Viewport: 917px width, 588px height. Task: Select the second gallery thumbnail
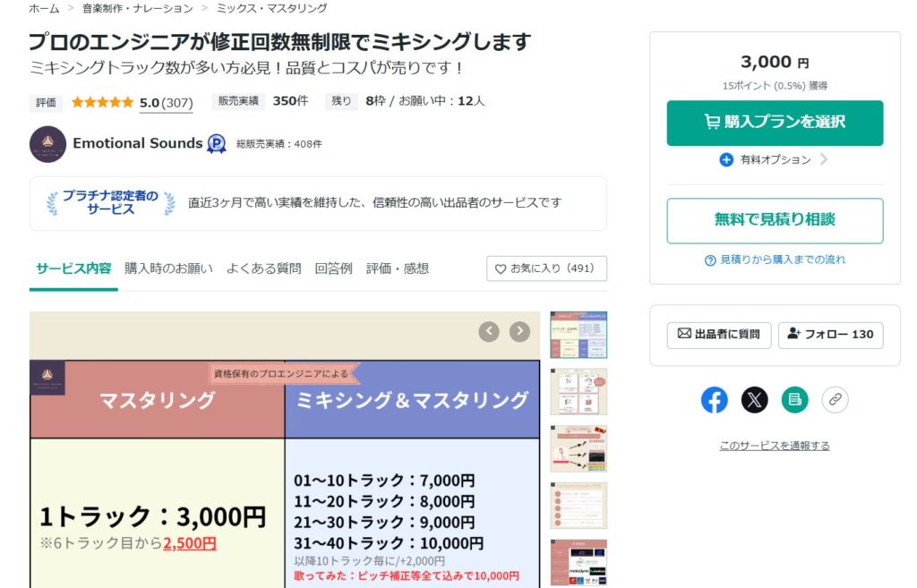pyautogui.click(x=578, y=392)
